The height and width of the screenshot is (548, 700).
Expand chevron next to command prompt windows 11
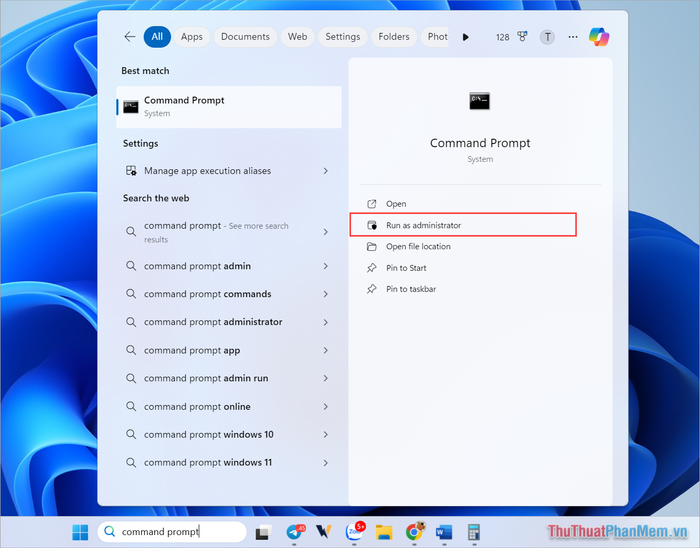click(325, 463)
